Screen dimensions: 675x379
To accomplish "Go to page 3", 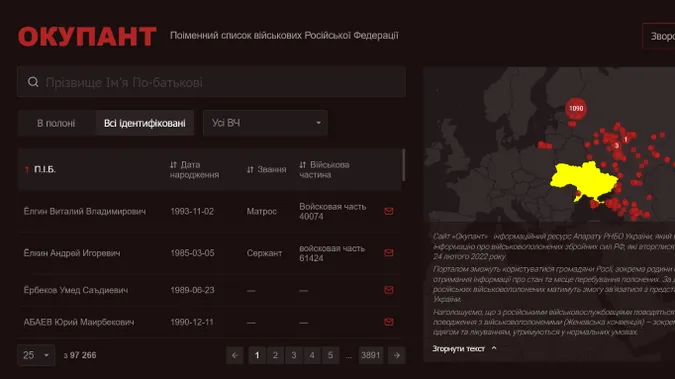I will coord(294,355).
